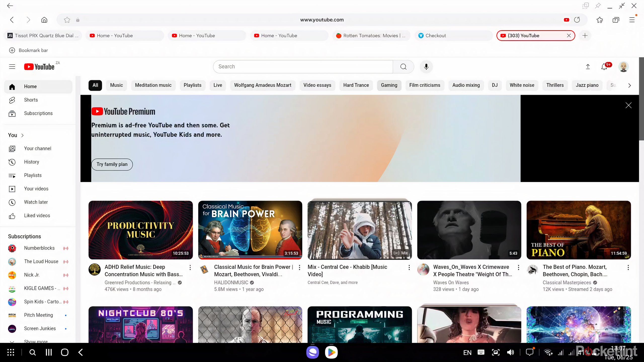This screenshot has width=644, height=362.
Task: Select the Music filter chip
Action: click(116, 85)
